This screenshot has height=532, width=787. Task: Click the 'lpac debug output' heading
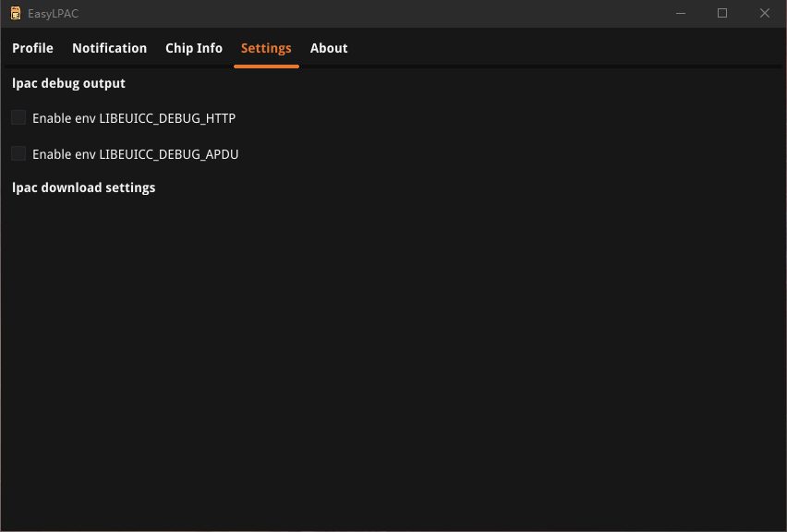tap(68, 83)
